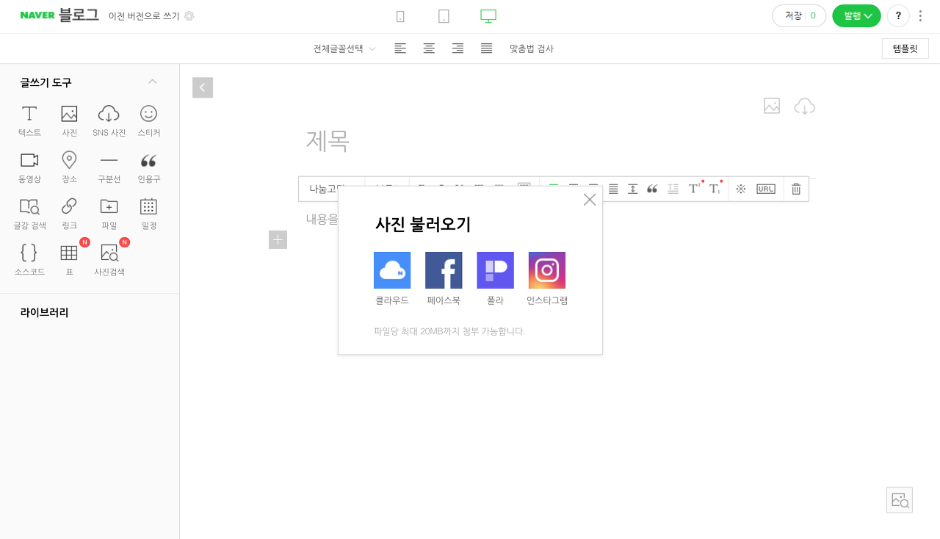Viewport: 940px width, 539px height.
Task: Insert a 동영상 (video)
Action: pos(29,167)
